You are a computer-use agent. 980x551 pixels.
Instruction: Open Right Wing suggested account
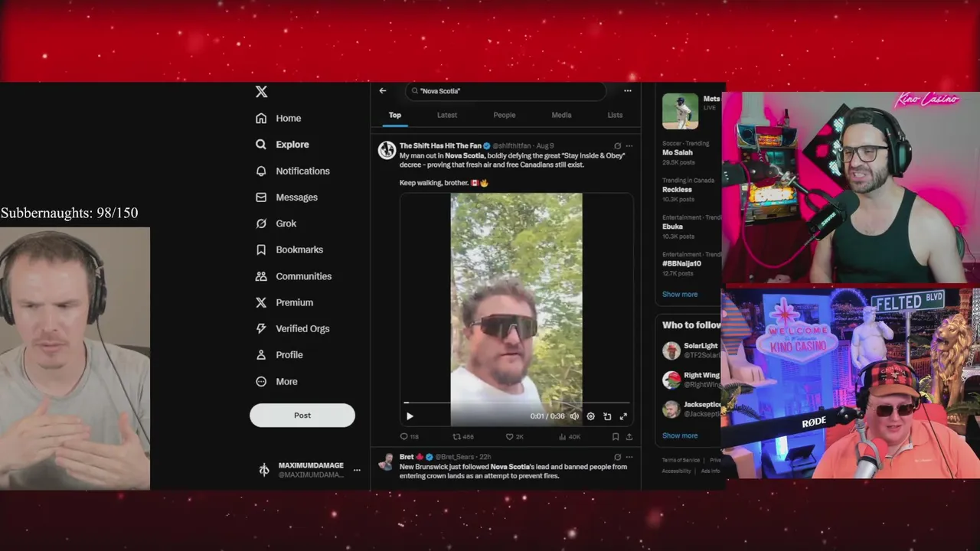pos(691,380)
